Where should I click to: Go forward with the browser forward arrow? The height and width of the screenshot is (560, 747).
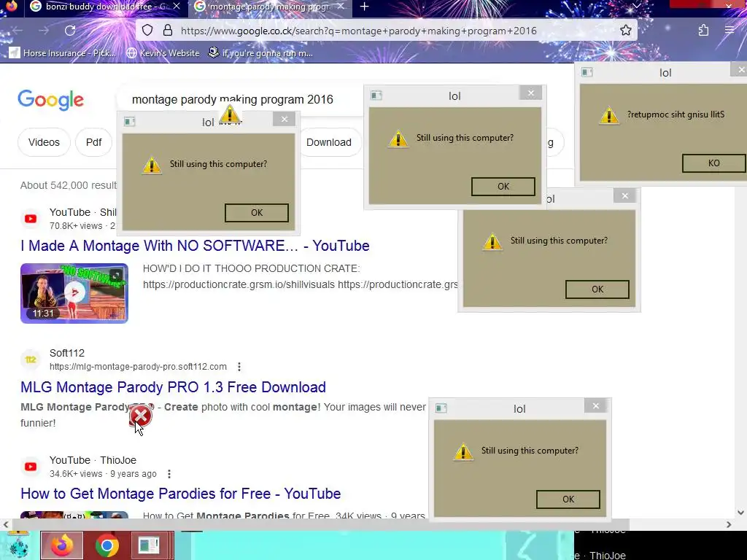(44, 31)
